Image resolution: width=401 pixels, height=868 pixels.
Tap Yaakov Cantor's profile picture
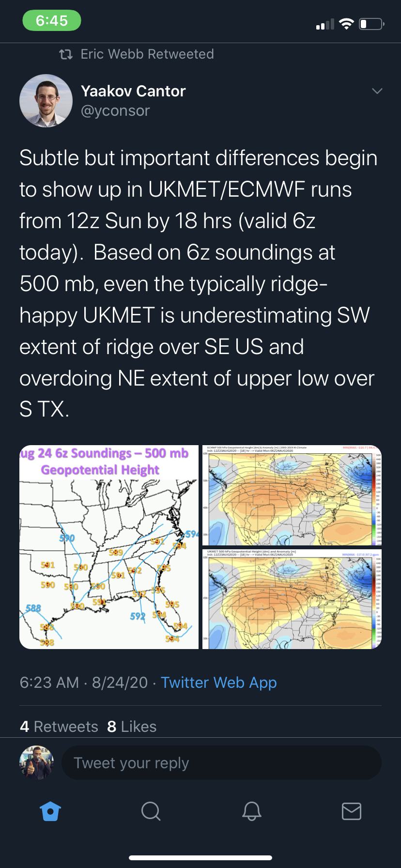[x=46, y=101]
